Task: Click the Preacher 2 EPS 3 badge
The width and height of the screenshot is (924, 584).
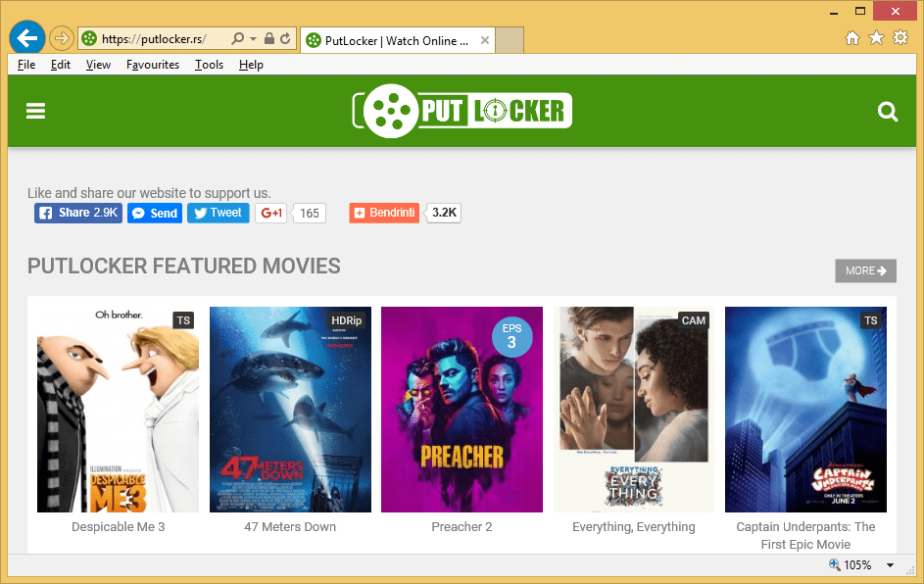Action: point(512,337)
